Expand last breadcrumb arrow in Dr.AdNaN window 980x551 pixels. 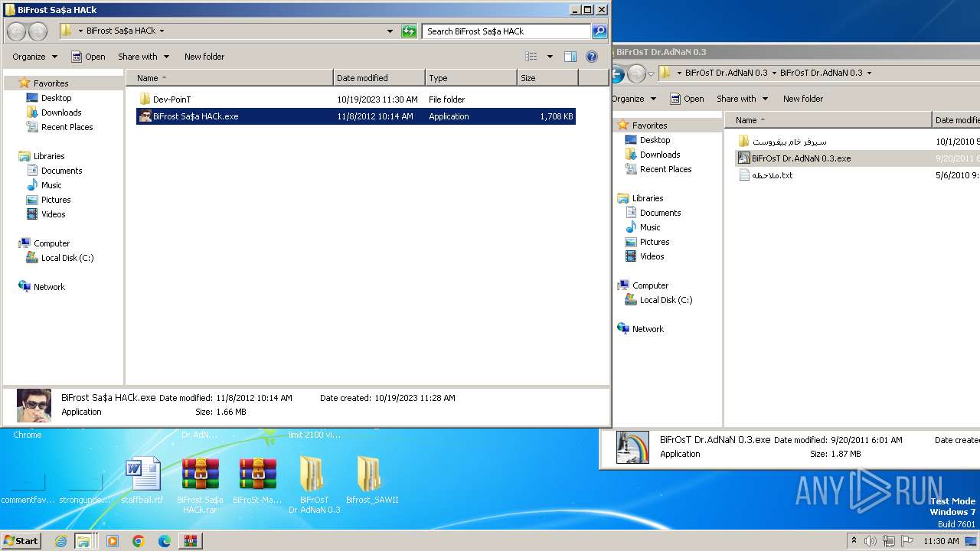click(869, 73)
